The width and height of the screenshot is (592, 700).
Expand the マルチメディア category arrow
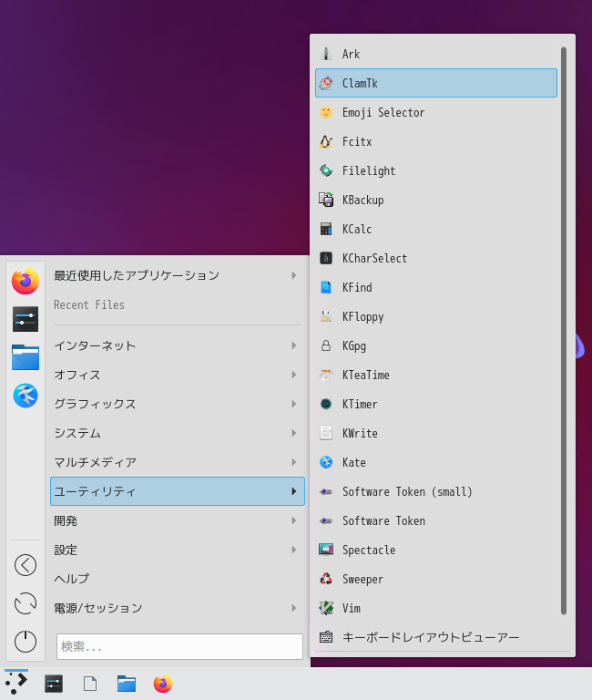tap(294, 462)
